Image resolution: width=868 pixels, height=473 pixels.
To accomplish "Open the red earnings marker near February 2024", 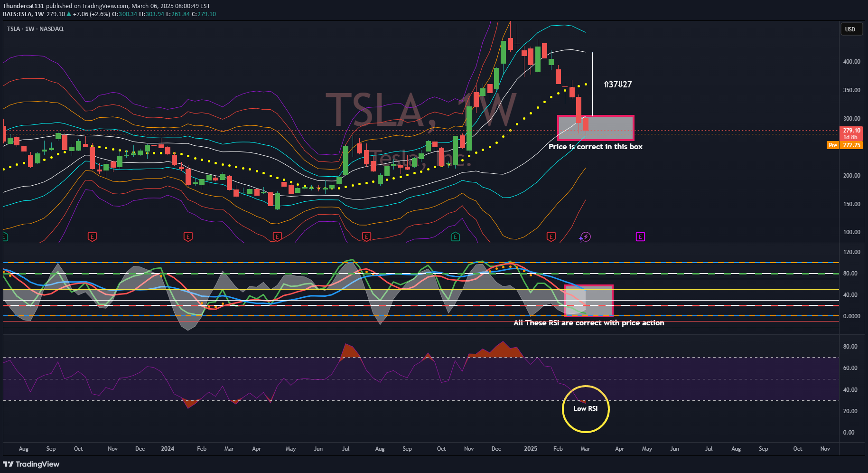I will (x=188, y=236).
